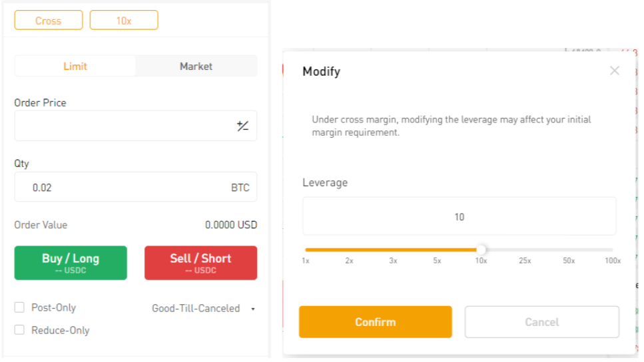Image resolution: width=644 pixels, height=362 pixels.
Task: Set leverage slider to 25x mark
Action: (x=525, y=250)
